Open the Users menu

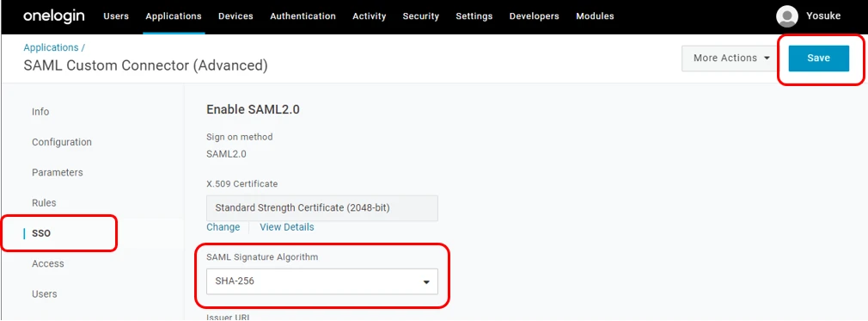[116, 16]
